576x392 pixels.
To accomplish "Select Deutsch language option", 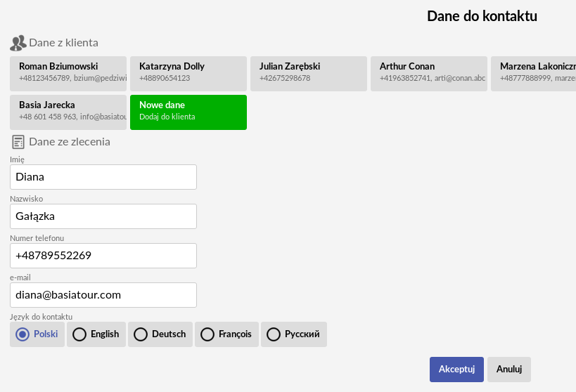I will click(160, 334).
